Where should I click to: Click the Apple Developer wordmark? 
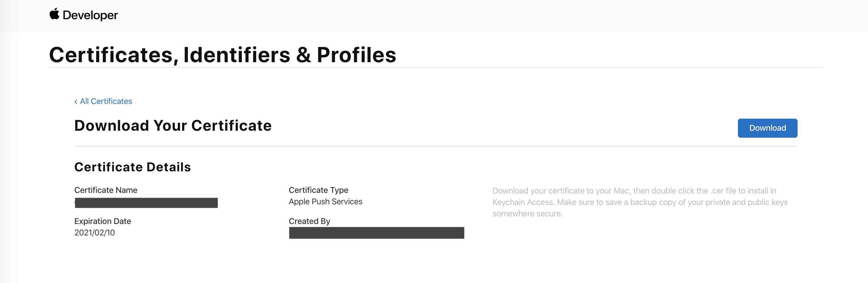click(90, 15)
